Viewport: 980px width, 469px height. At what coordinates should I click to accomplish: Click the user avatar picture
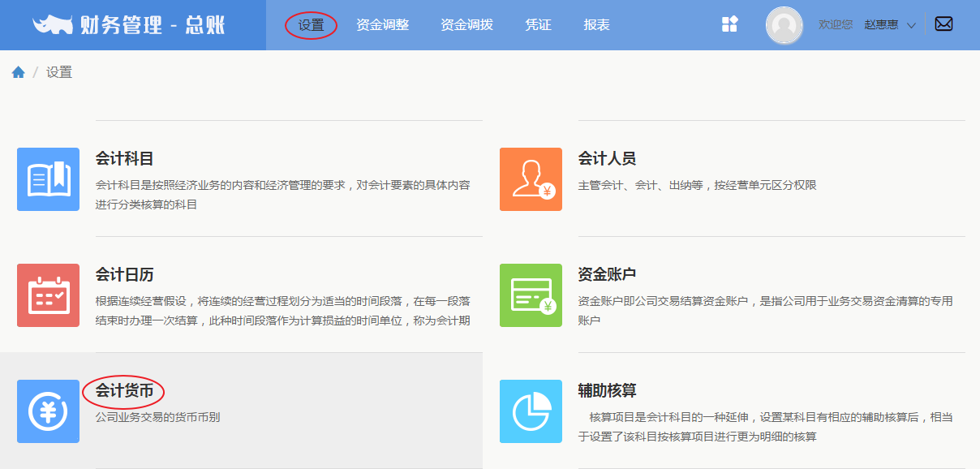[784, 25]
